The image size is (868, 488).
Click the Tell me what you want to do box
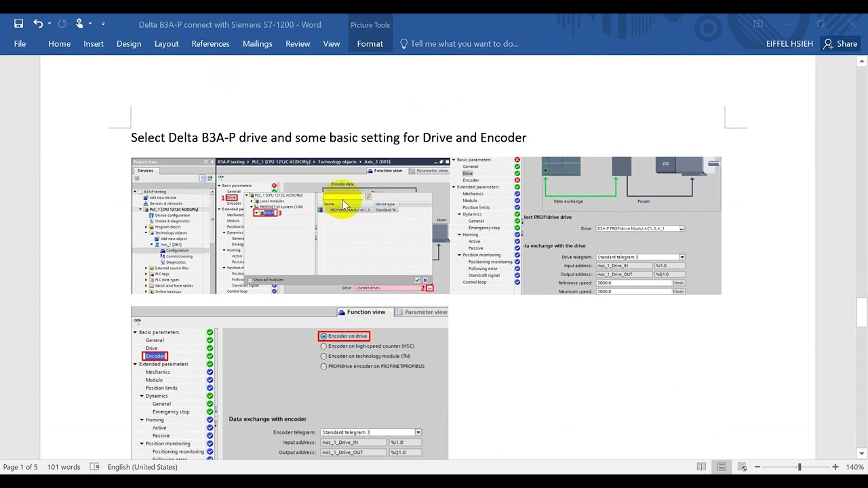(x=465, y=43)
